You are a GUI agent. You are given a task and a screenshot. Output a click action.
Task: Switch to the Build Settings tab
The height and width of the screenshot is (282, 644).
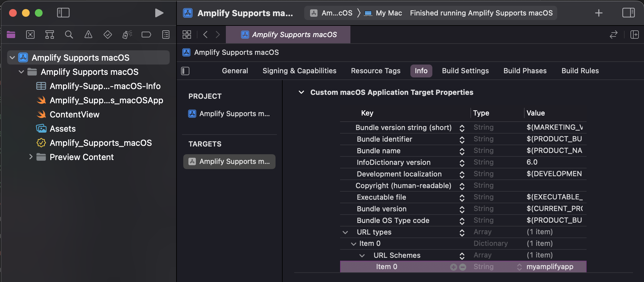[465, 71]
